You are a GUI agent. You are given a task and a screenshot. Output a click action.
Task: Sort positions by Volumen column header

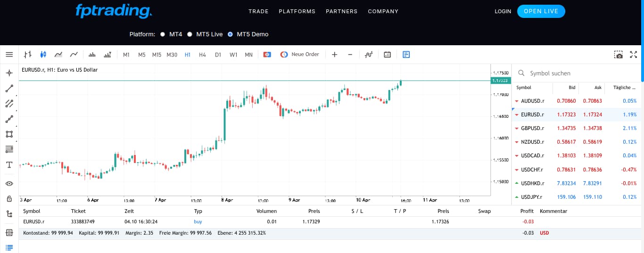click(266, 211)
